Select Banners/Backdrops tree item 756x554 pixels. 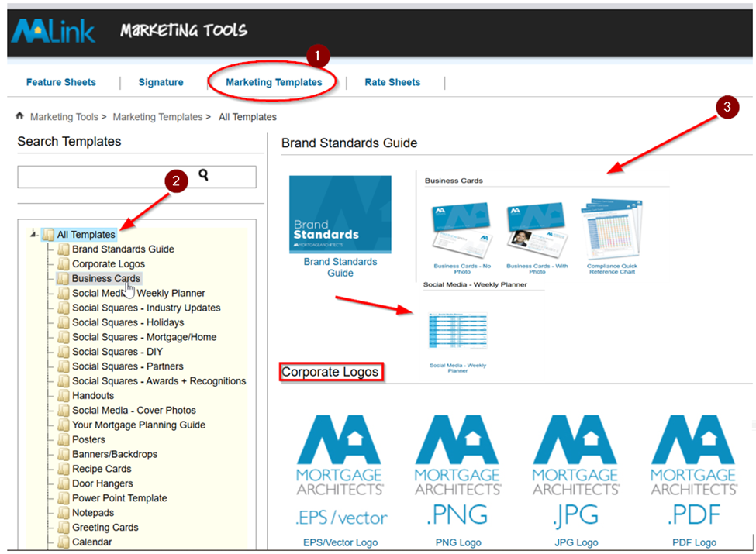(115, 454)
